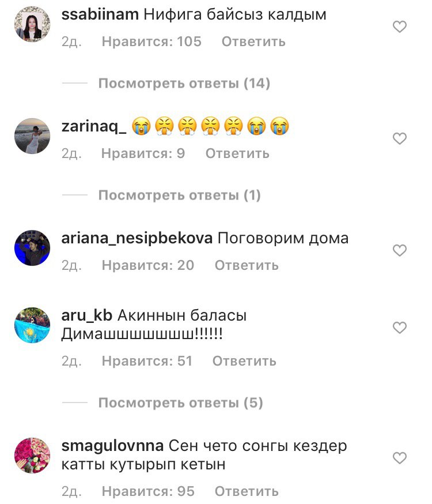Open aru_kb's flag avatar

pyautogui.click(x=32, y=325)
